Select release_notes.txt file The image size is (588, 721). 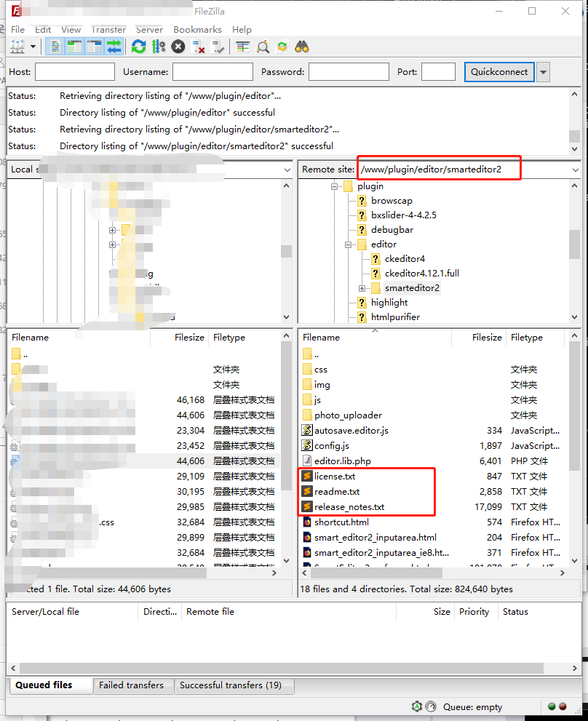(x=349, y=506)
